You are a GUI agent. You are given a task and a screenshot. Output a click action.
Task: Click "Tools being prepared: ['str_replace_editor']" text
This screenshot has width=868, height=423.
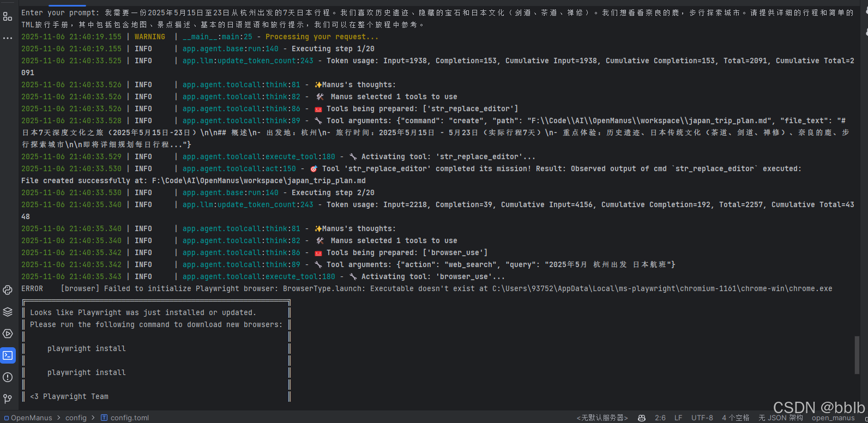[423, 108]
